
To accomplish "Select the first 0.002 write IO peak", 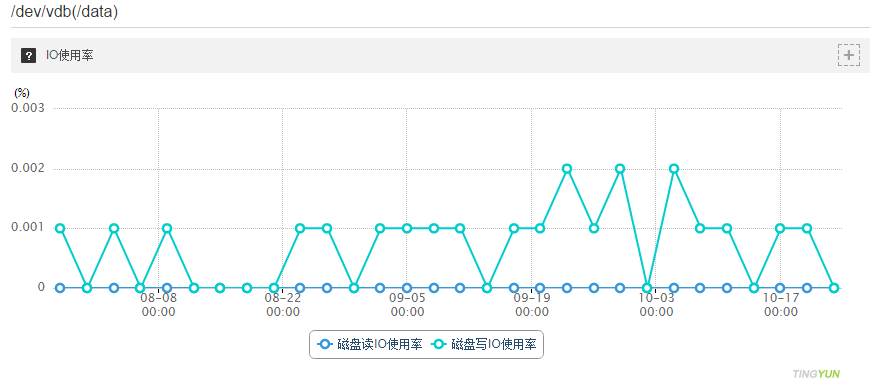I will tap(567, 169).
